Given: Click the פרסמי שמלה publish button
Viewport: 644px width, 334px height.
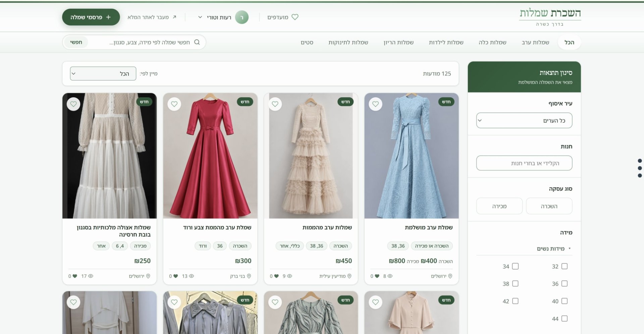Looking at the screenshot, I should point(91,17).
